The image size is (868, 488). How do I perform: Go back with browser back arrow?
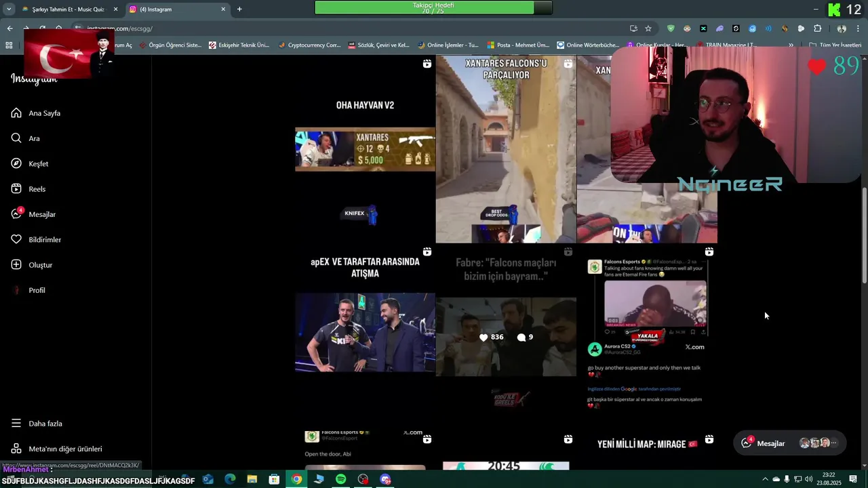(9, 28)
